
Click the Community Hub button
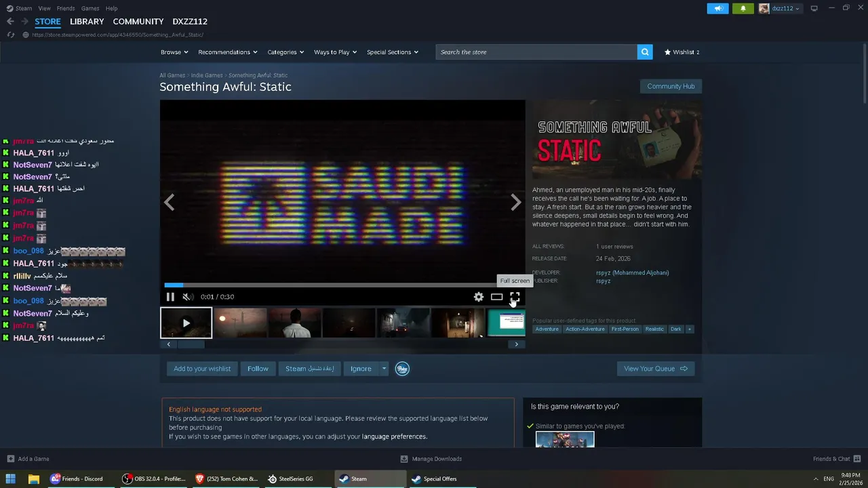671,86
